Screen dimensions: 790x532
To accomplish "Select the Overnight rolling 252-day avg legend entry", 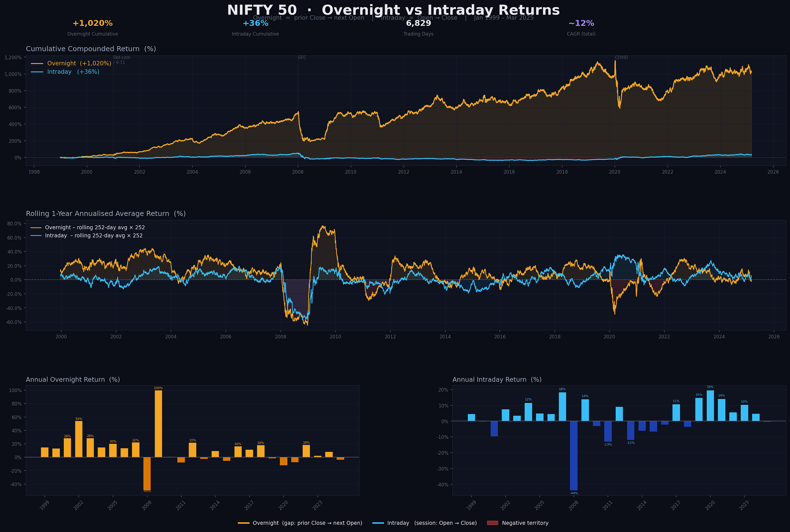I will pos(88,228).
